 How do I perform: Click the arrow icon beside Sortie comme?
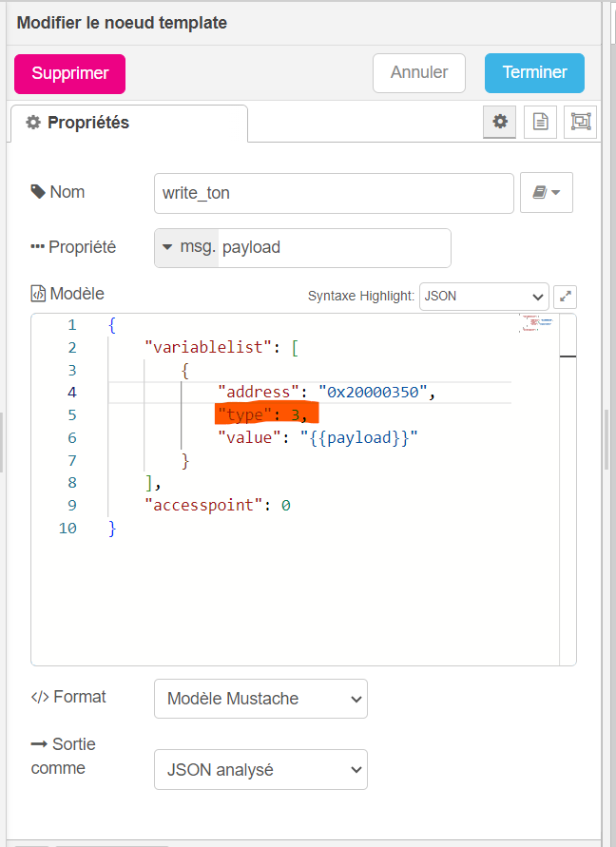pyautogui.click(x=39, y=744)
